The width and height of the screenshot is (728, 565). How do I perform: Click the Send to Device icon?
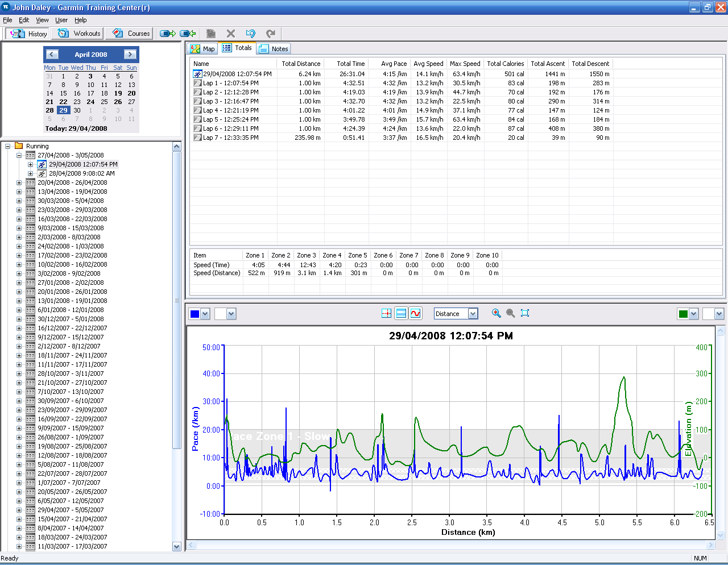(x=168, y=34)
